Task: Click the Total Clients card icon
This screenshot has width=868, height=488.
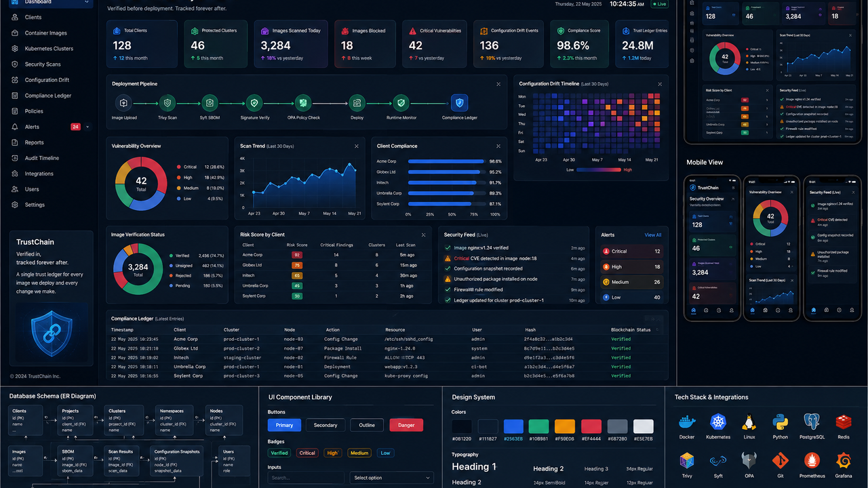Action: [117, 30]
